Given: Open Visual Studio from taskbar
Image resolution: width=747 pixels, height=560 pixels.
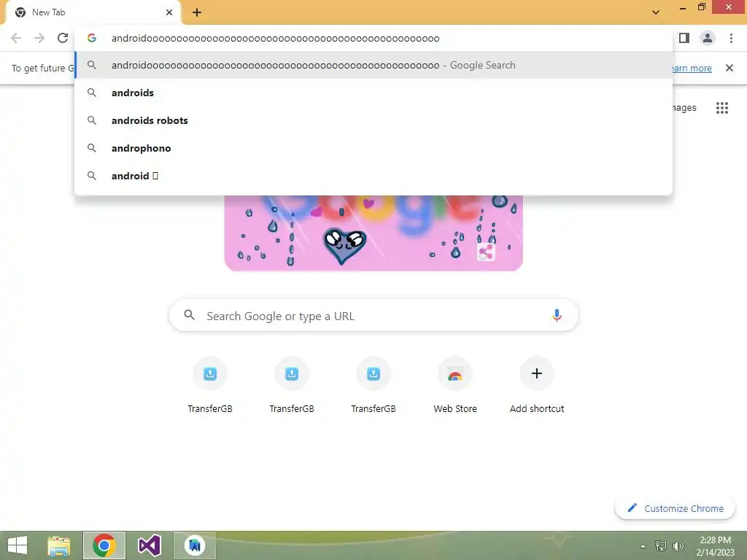Looking at the screenshot, I should click(x=149, y=545).
